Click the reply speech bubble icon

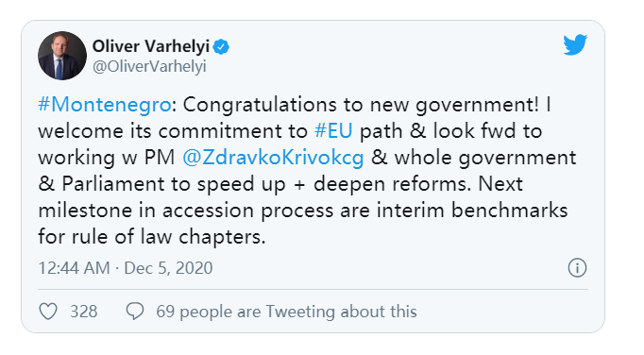(x=135, y=311)
